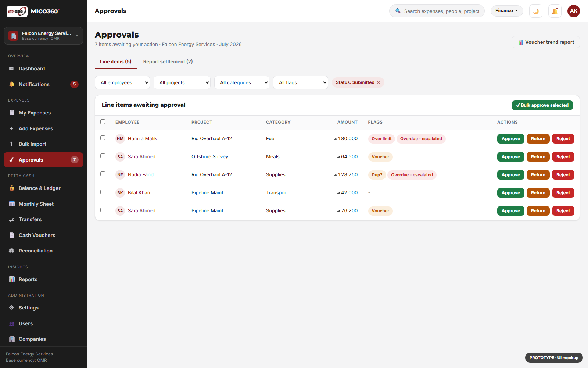Tick the select-all checkbox in table header
Viewport: 588px width, 368px height.
coord(103,122)
